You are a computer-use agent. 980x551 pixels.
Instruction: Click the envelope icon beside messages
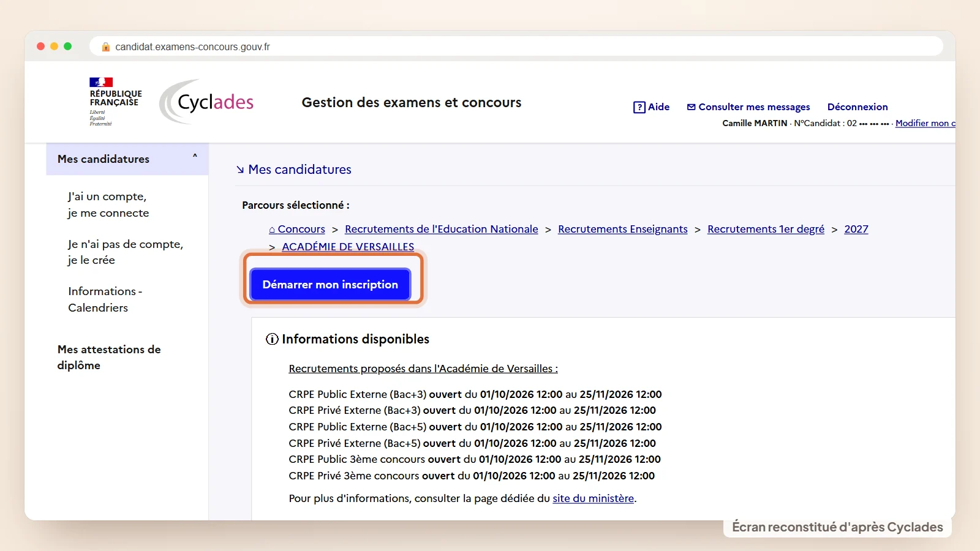(x=691, y=107)
